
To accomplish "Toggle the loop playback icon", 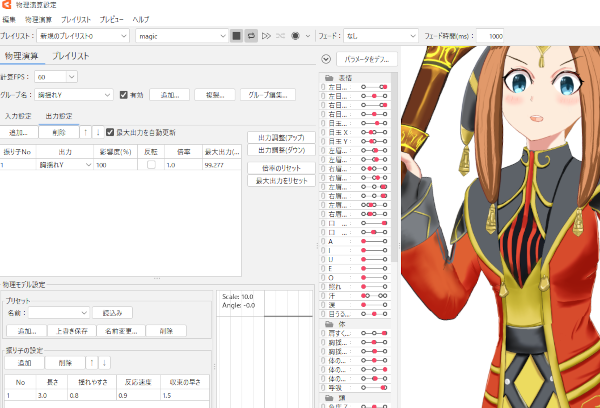I will click(251, 36).
